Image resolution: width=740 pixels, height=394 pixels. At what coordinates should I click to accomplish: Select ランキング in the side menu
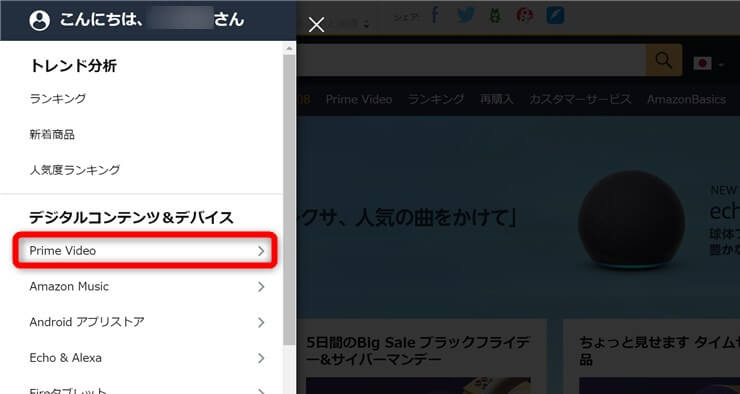58,99
